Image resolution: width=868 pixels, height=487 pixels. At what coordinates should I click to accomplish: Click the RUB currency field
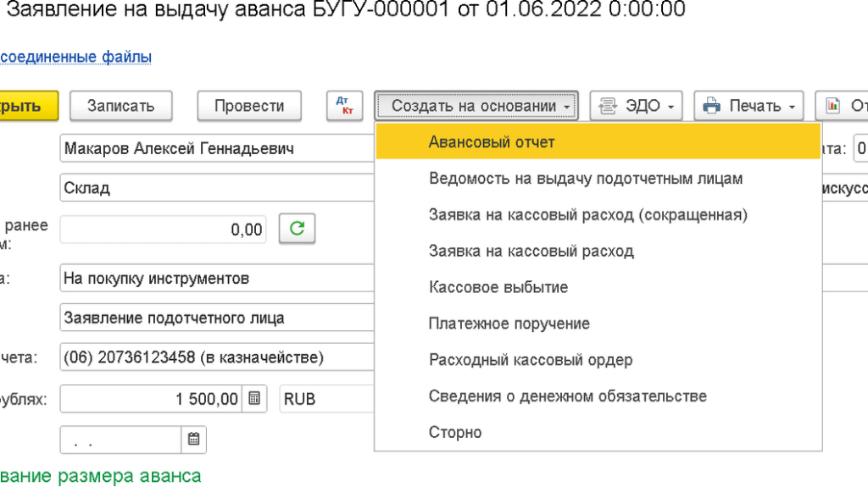coord(326,398)
